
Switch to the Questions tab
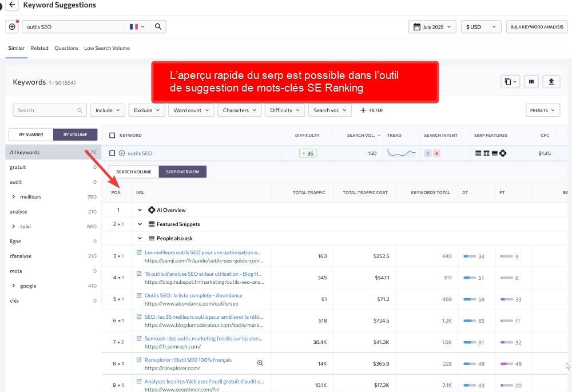[x=66, y=48]
